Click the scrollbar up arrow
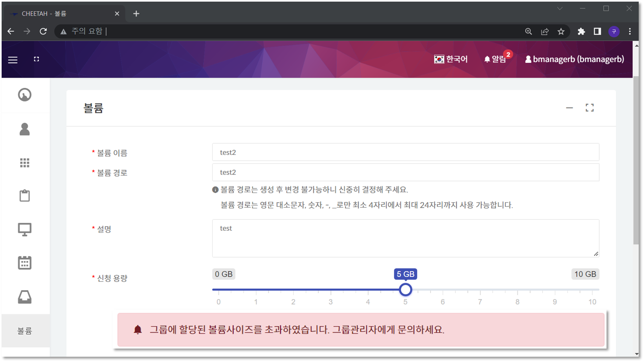This screenshot has height=362, width=644. tap(636, 45)
